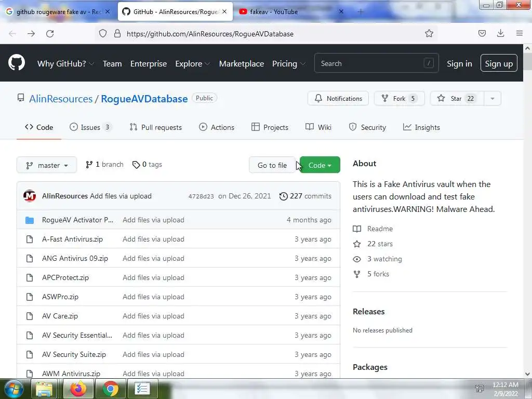Open the Wiki tab

pos(318,127)
